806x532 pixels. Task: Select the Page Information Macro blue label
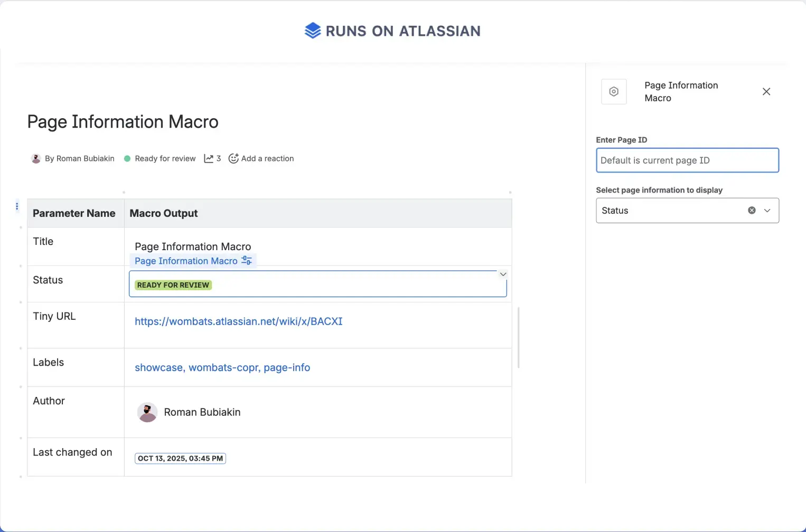186,261
